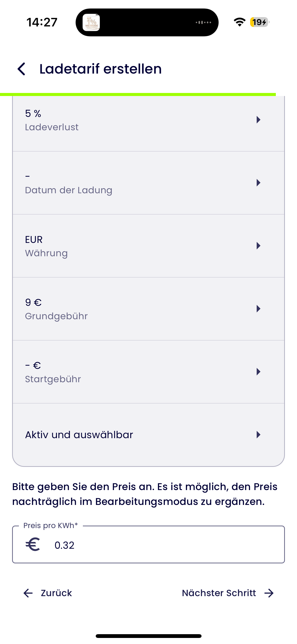
Task: Open the Dynamic Island app thumbnail
Action: 91,22
